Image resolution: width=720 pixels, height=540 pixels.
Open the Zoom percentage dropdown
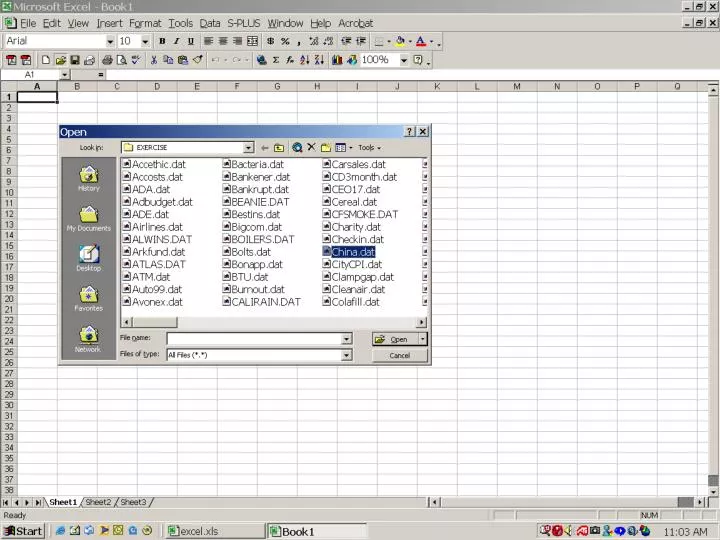(404, 60)
